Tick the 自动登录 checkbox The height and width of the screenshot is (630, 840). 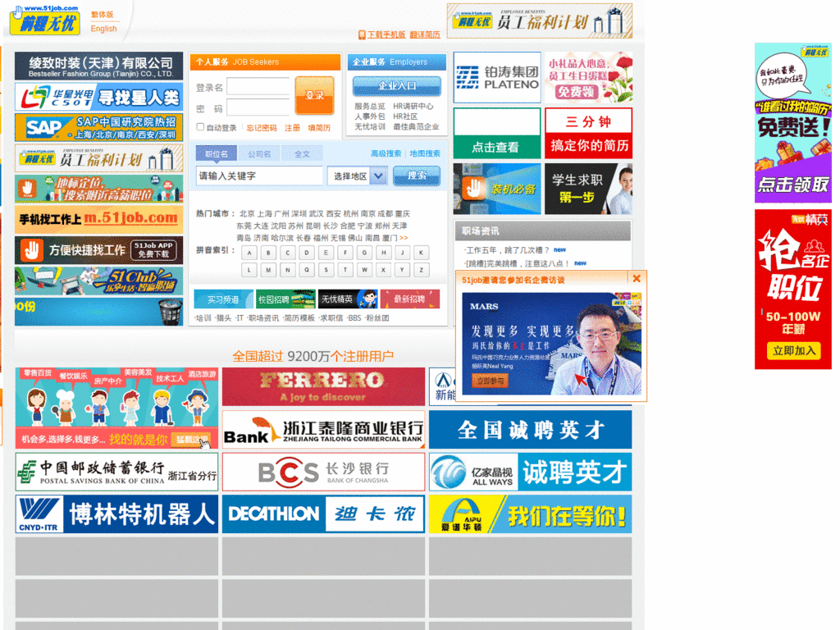(200, 127)
